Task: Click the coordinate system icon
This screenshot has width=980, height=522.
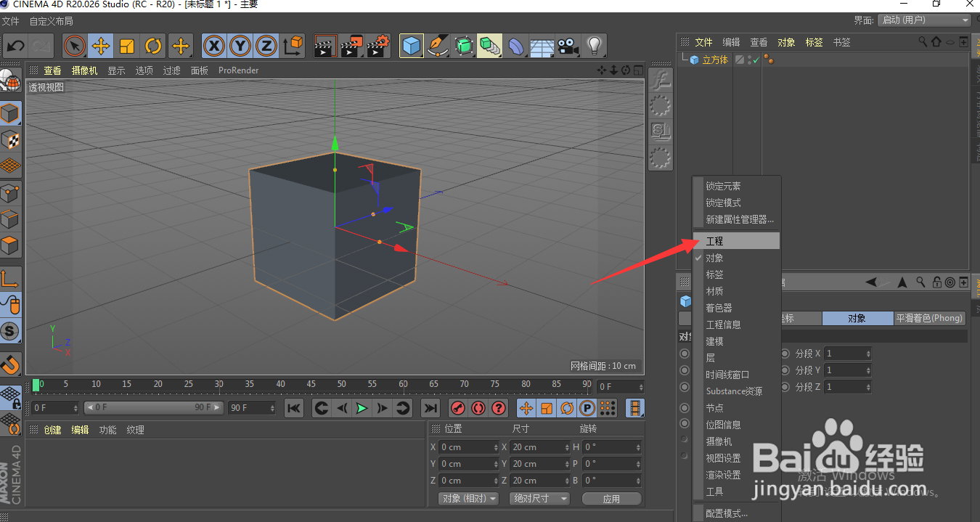Action: 293,46
